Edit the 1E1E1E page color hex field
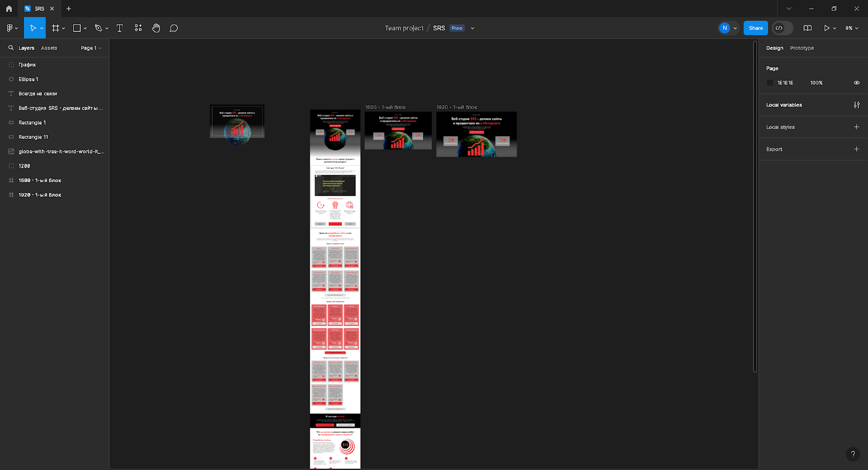 point(785,83)
